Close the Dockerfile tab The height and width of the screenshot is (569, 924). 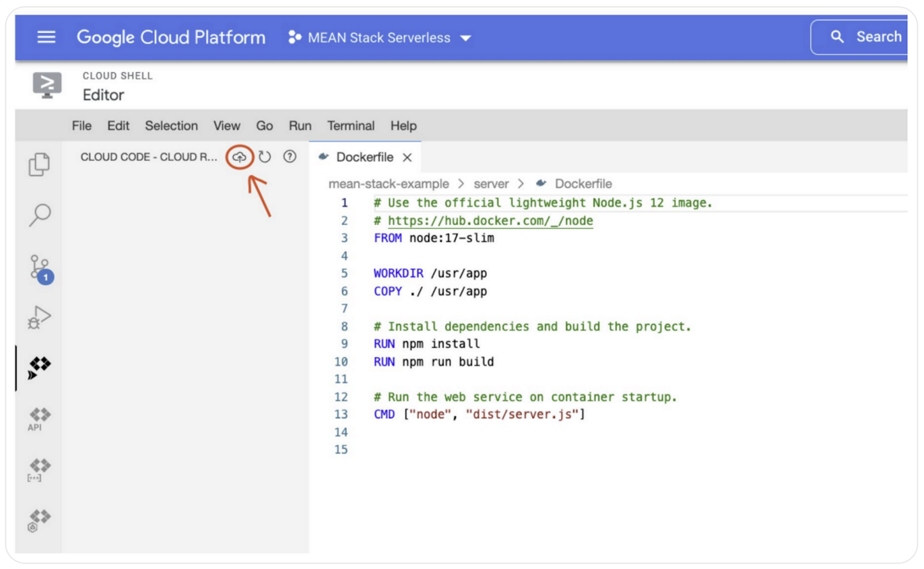point(407,158)
